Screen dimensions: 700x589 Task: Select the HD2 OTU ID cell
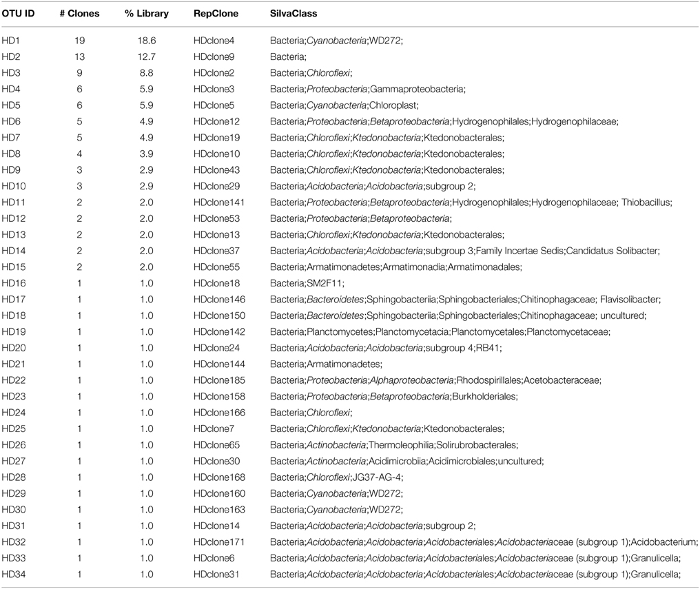11,56
